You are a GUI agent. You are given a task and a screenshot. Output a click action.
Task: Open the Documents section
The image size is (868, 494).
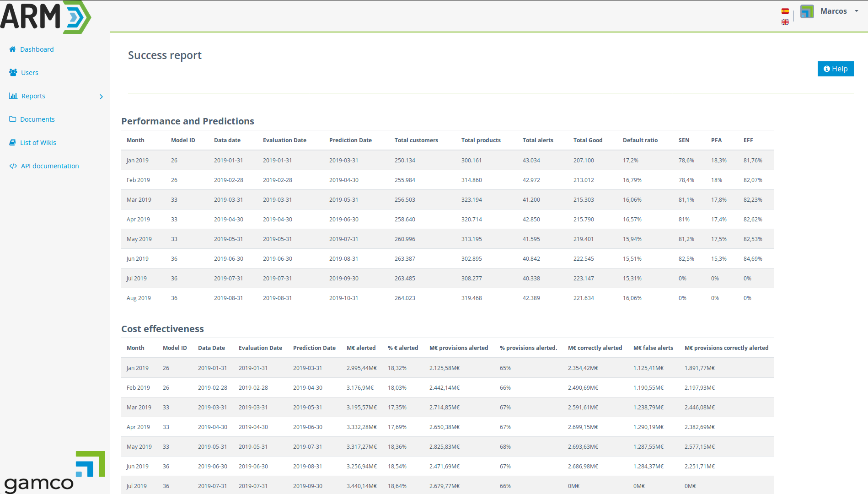click(x=38, y=119)
